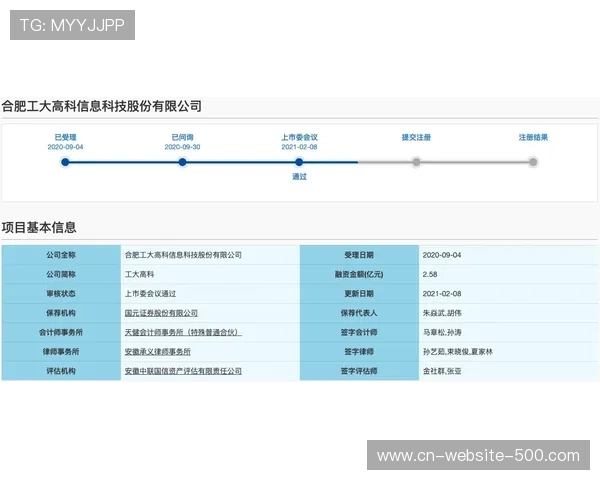Click the 会计师事务所 label cell
This screenshot has width=600, height=480.
tap(61, 332)
